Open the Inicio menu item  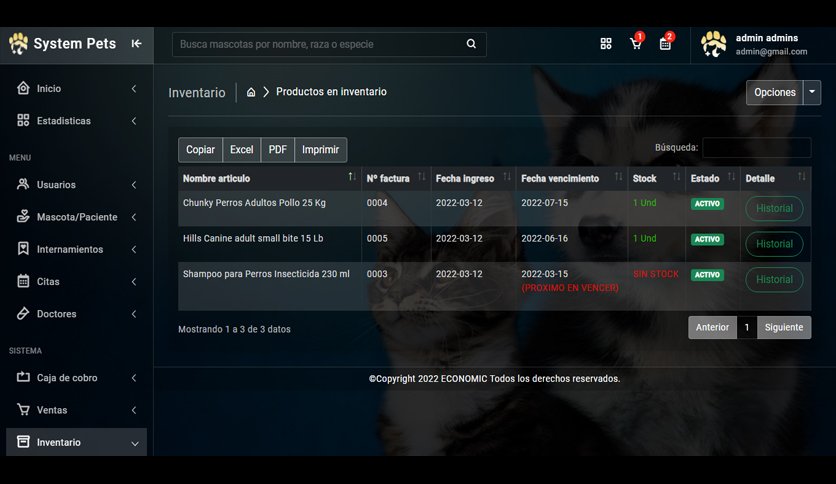point(76,88)
